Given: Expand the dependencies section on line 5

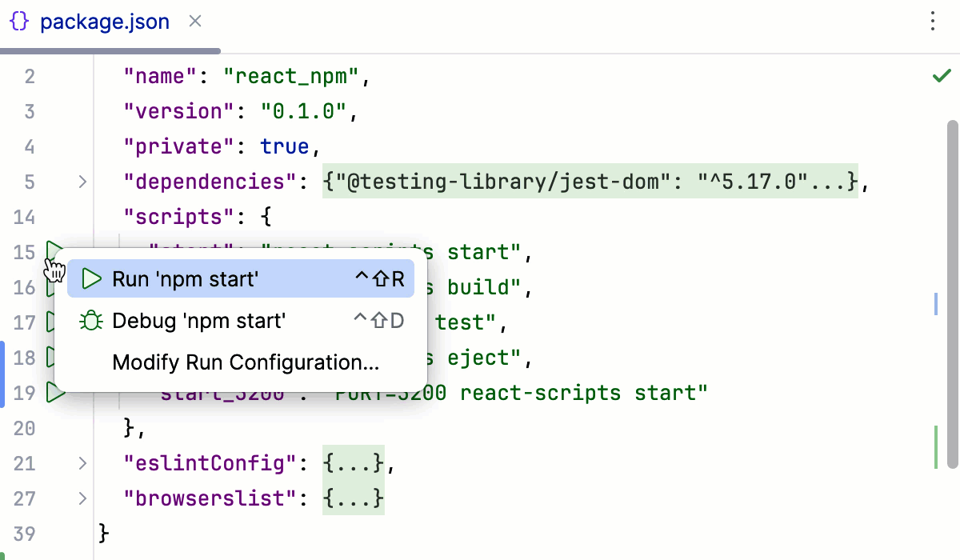Looking at the screenshot, I should coord(81,182).
